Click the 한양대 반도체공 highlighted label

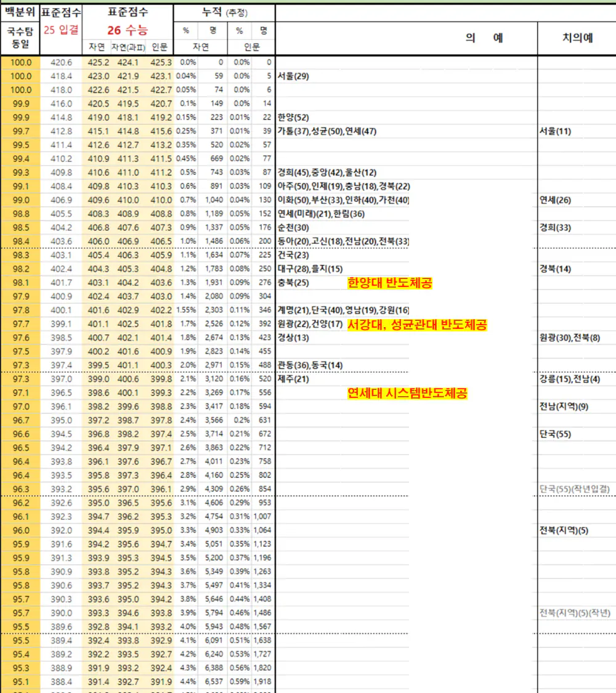pos(390,283)
